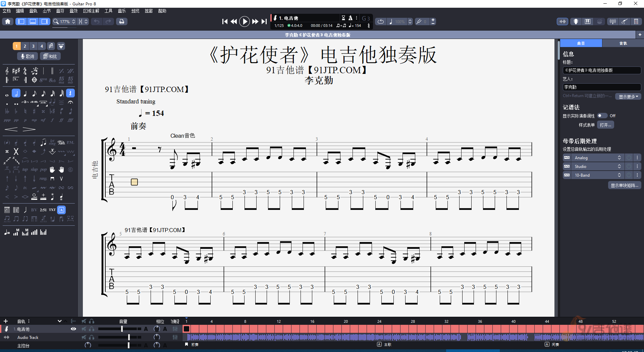
Task: Toggle the metronome icon in the transport display
Action: (x=351, y=18)
